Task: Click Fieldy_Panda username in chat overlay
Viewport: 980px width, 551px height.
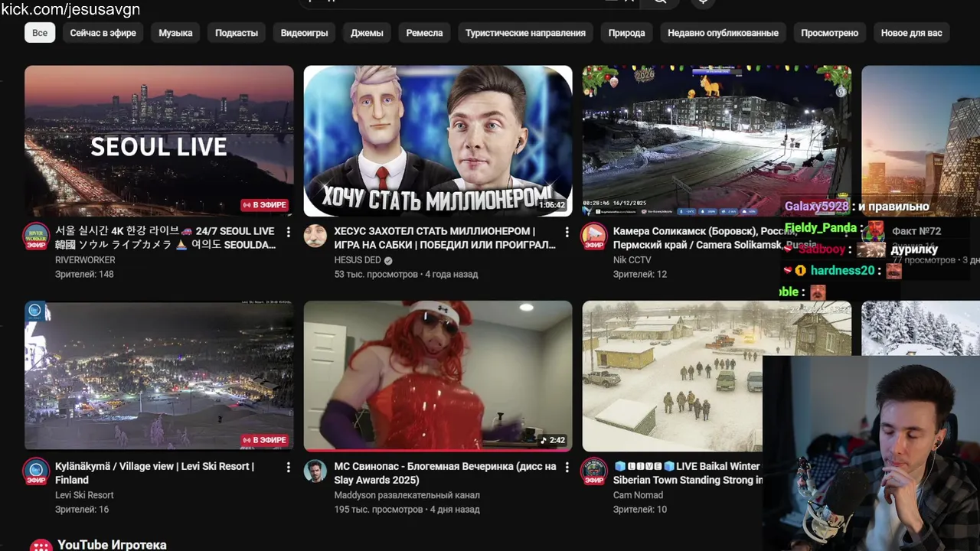Action: pyautogui.click(x=819, y=228)
